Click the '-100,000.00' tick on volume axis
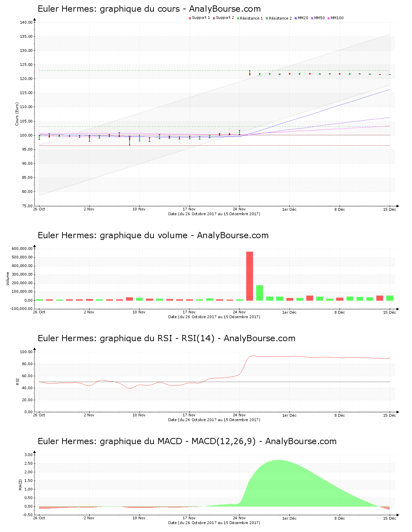The width and height of the screenshot is (412, 532). [21, 309]
